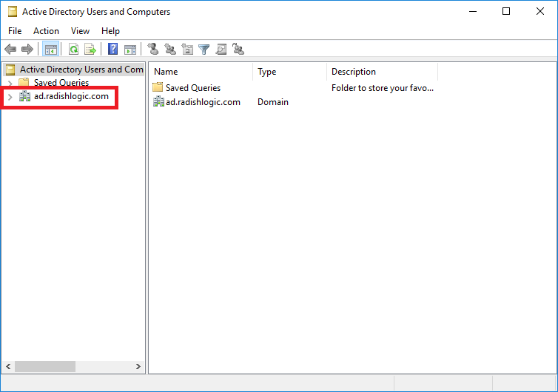Click 'Folder to store your favo...' description
The height and width of the screenshot is (392, 558).
pyautogui.click(x=383, y=88)
